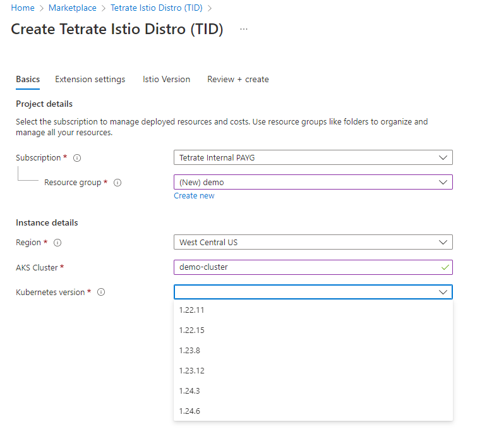Select version 1.23.12 from list
This screenshot has width=487, height=448.
coord(192,371)
